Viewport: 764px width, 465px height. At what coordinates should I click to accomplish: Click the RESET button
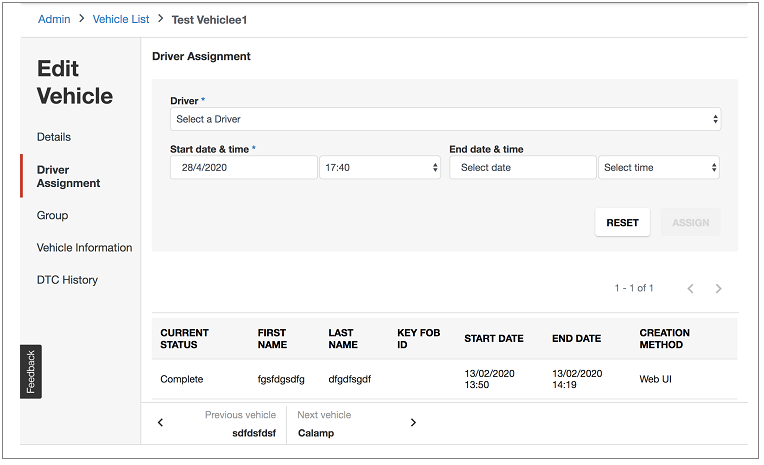click(x=622, y=223)
